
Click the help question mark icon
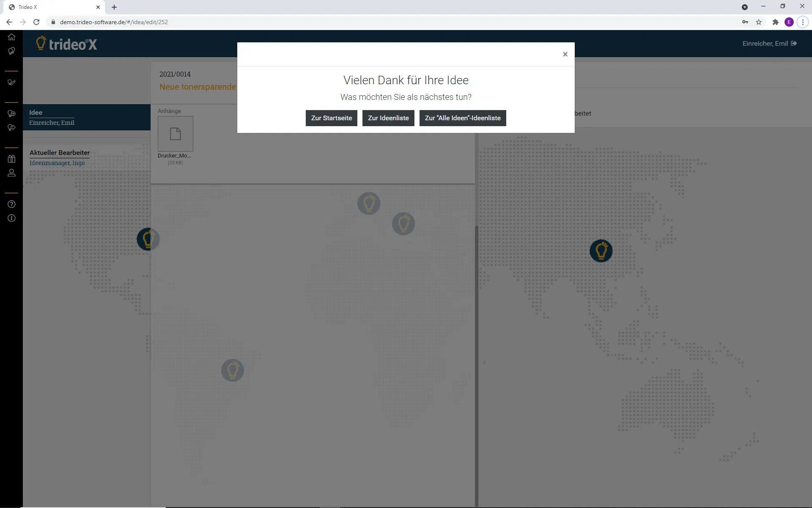11,204
